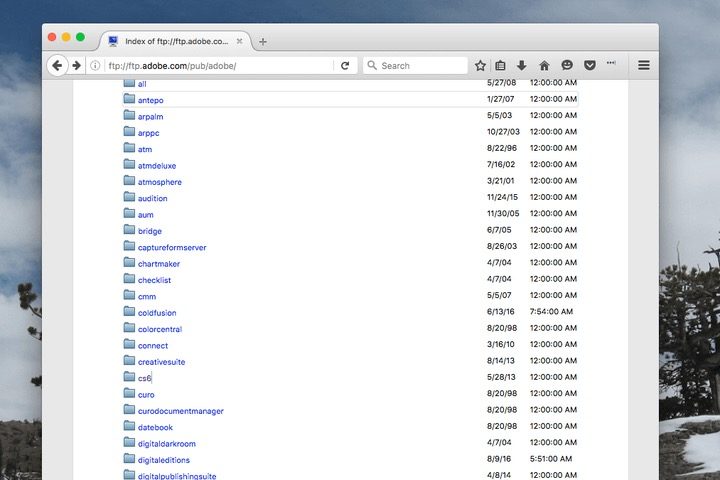Image resolution: width=720 pixels, height=480 pixels.
Task: Open the Downloads arrow icon
Action: click(x=522, y=65)
